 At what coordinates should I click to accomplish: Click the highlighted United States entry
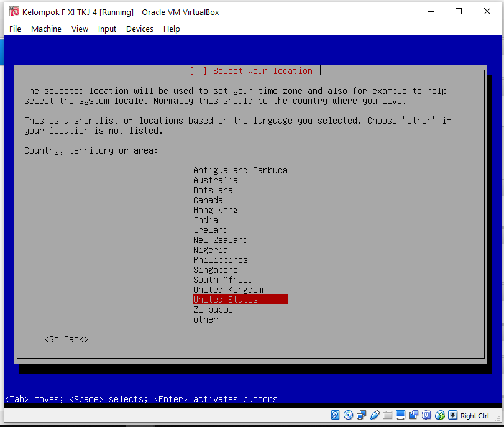point(240,300)
